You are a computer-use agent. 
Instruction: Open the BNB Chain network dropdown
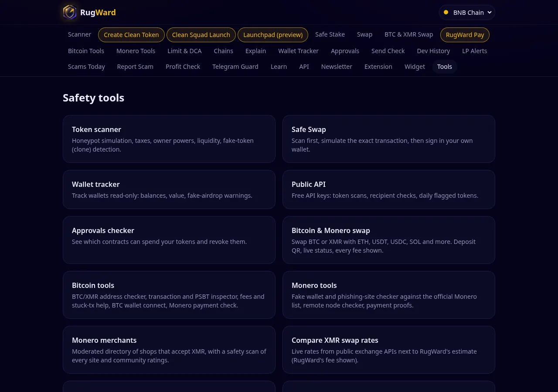point(467,12)
